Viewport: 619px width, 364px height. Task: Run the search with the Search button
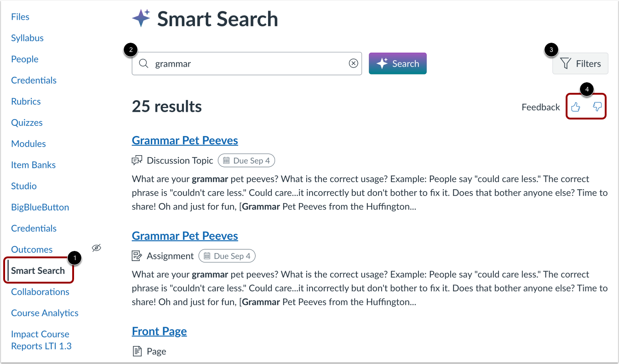[397, 63]
